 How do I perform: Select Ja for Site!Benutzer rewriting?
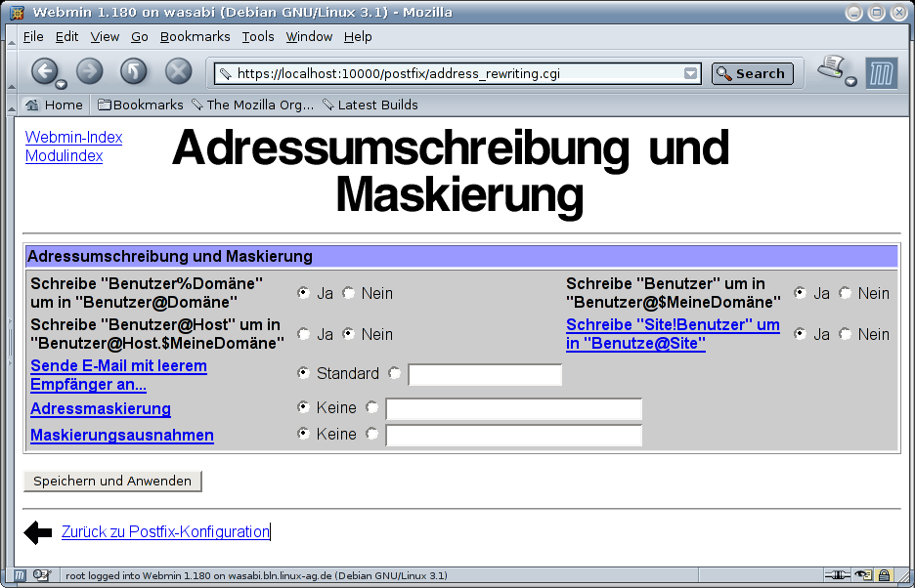click(800, 334)
